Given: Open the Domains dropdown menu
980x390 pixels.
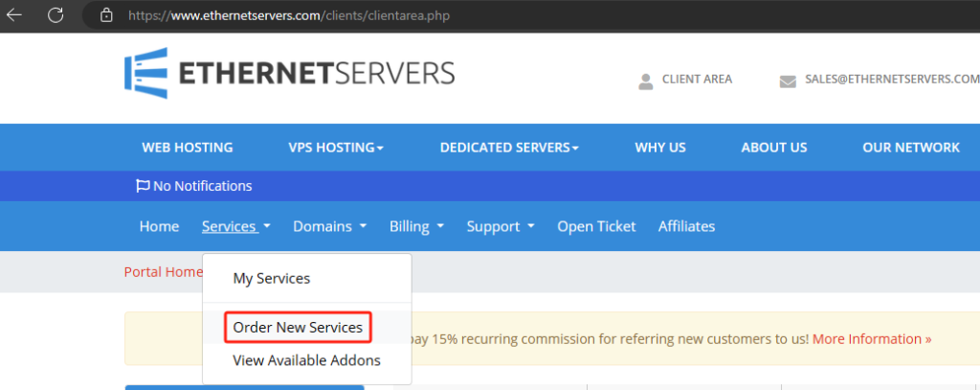Looking at the screenshot, I should (330, 226).
